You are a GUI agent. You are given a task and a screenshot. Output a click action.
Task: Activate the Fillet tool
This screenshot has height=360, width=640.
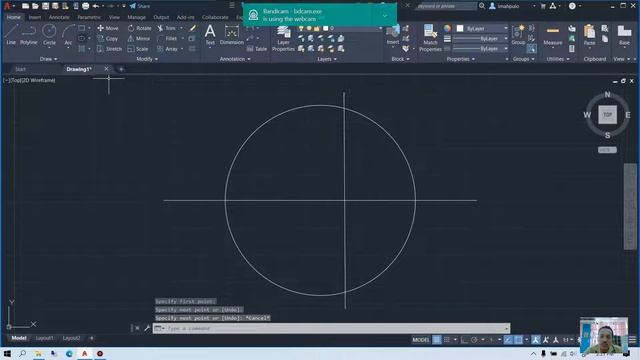(167, 38)
